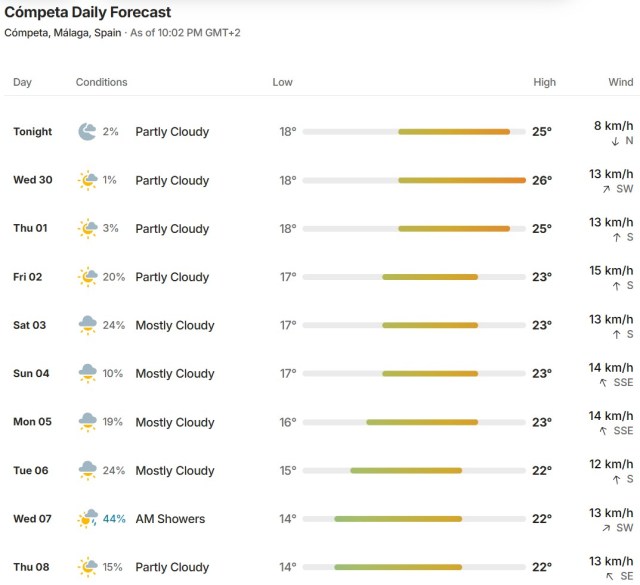Click the 44% rain chance on Wed 07
The image size is (640, 585).
click(x=114, y=519)
